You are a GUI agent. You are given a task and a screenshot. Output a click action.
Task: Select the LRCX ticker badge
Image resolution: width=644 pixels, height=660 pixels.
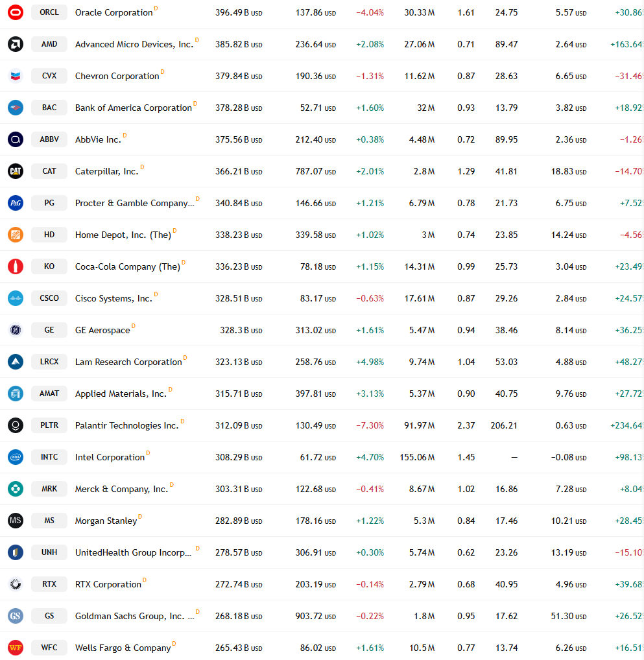(x=49, y=362)
